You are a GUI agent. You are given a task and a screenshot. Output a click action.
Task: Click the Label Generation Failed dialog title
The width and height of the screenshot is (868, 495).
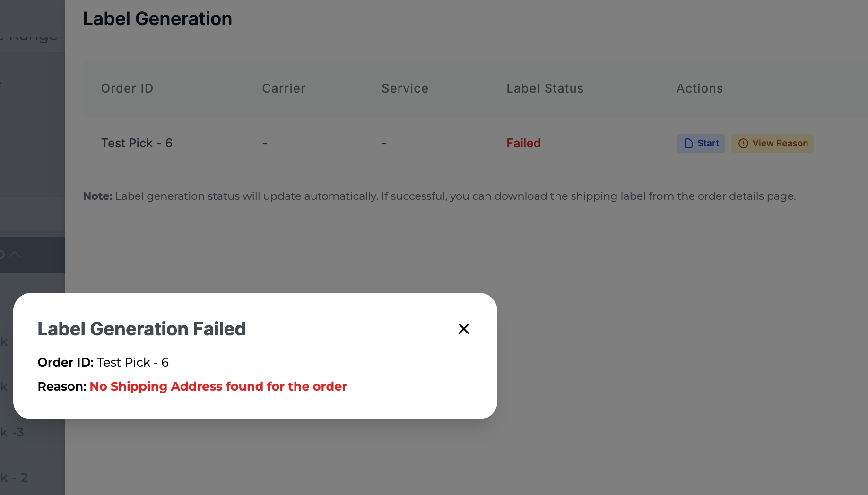pos(141,329)
